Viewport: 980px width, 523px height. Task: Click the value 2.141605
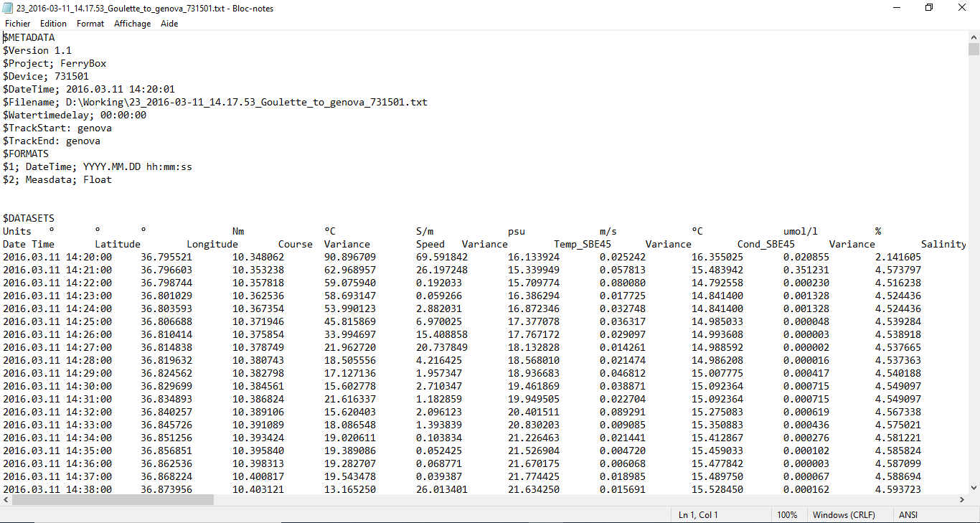click(x=898, y=257)
